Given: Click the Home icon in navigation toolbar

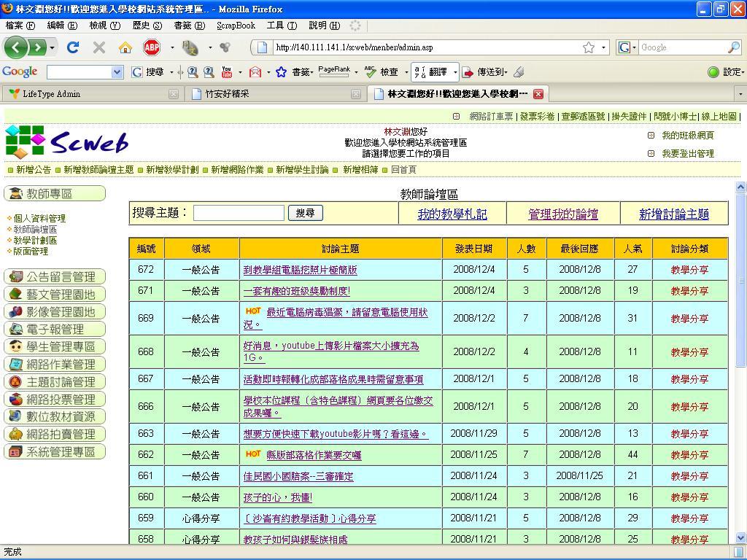Looking at the screenshot, I should (x=125, y=47).
